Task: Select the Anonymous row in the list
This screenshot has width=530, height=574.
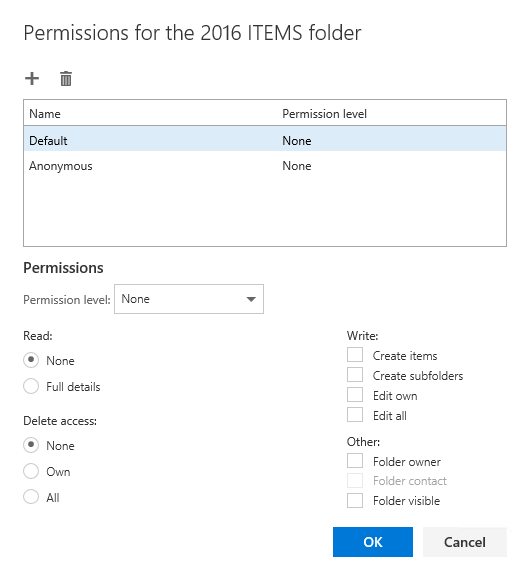Action: click(x=265, y=166)
